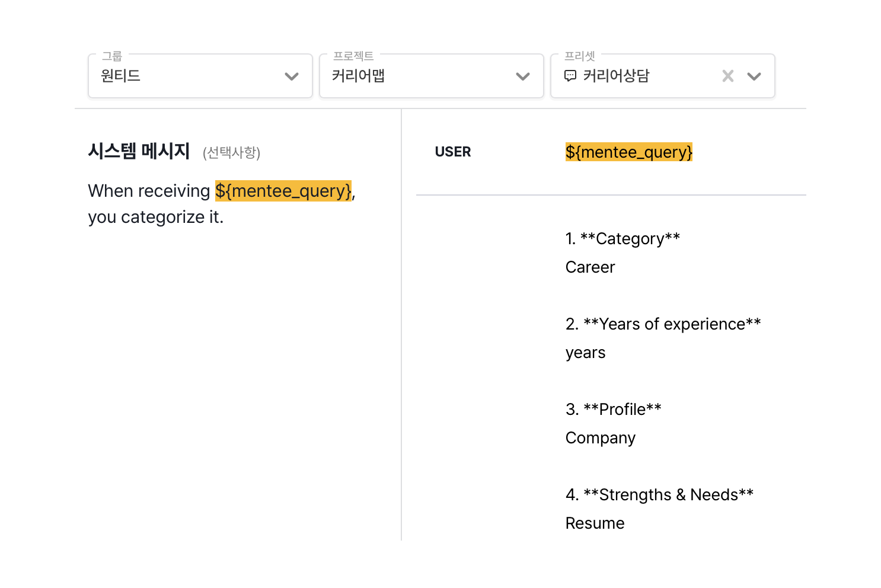The width and height of the screenshot is (881, 588).
Task: Clear the 커리어상담 preset with X
Action: (728, 76)
